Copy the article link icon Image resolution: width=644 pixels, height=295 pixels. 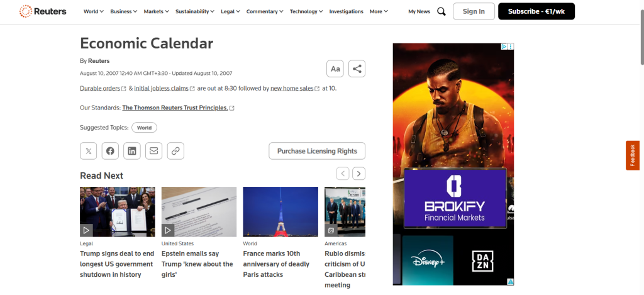pyautogui.click(x=175, y=151)
